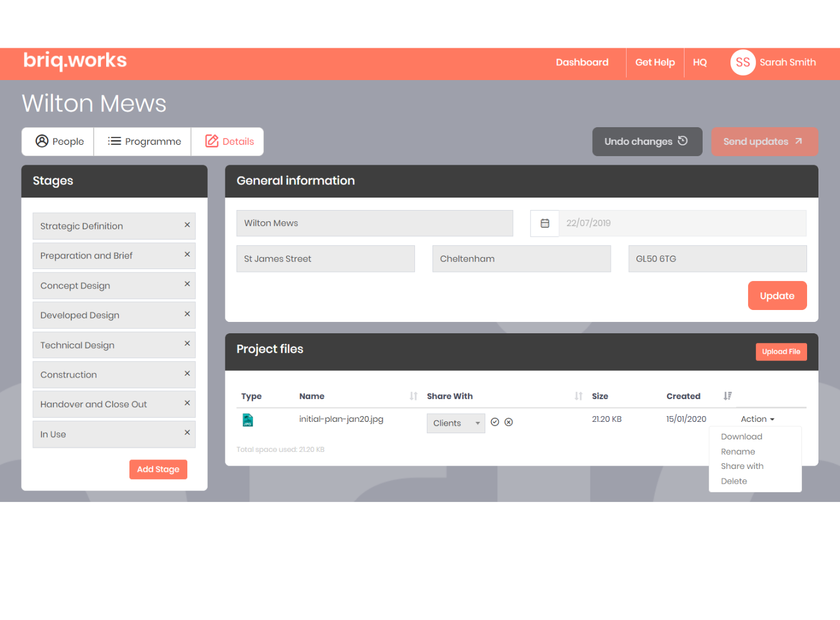Open the Clients share dropdown
Viewport: 840px width, 620px height.
(455, 423)
